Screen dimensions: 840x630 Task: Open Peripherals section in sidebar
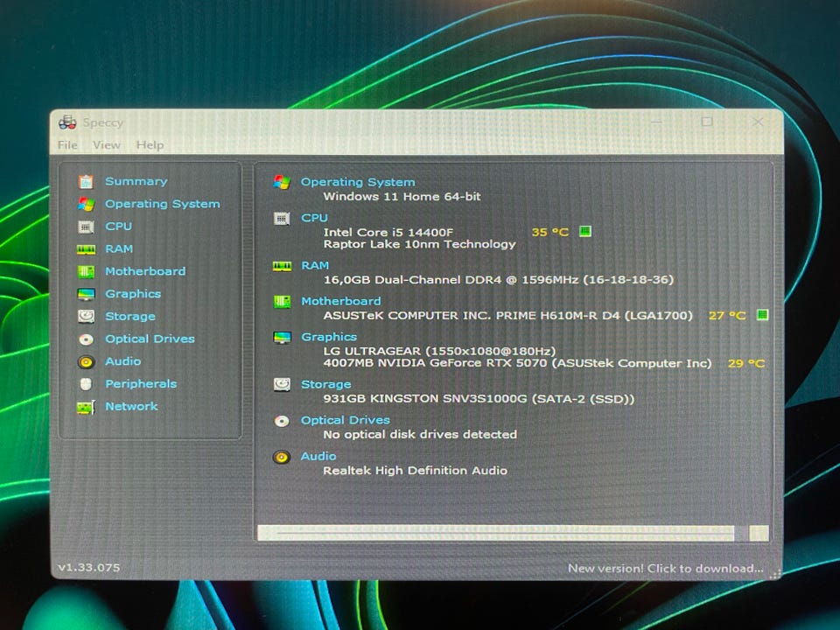tap(141, 383)
